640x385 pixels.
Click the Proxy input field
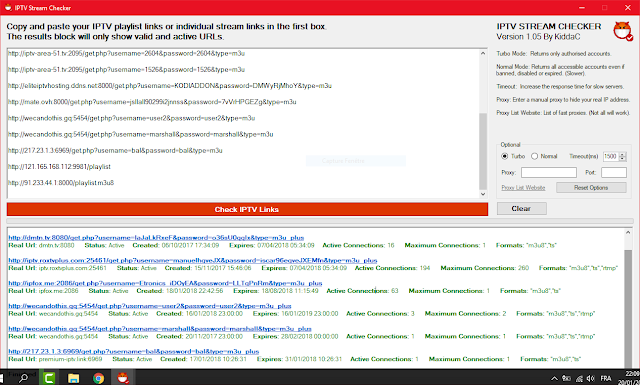click(549, 172)
